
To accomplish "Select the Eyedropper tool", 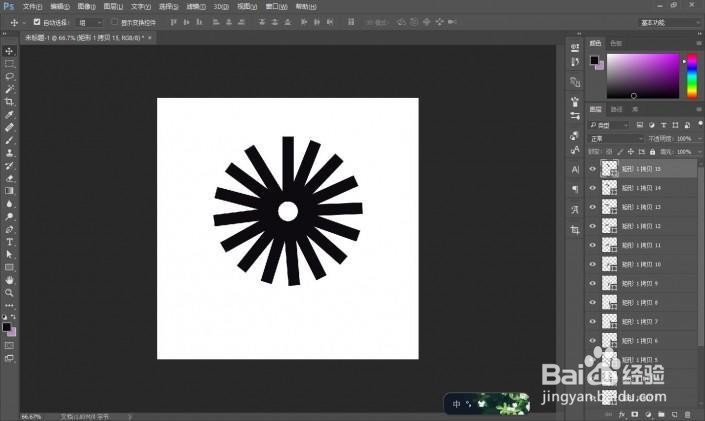I will (x=9, y=115).
